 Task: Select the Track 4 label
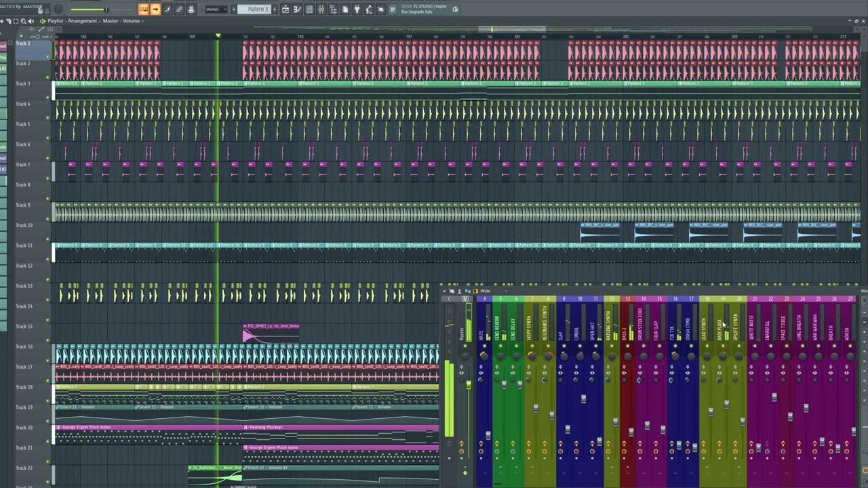coord(23,104)
